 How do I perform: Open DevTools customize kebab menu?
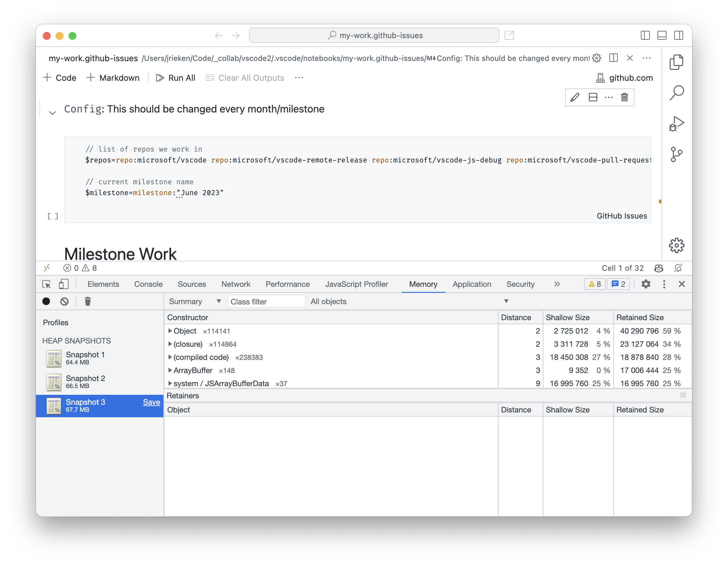[x=664, y=284]
